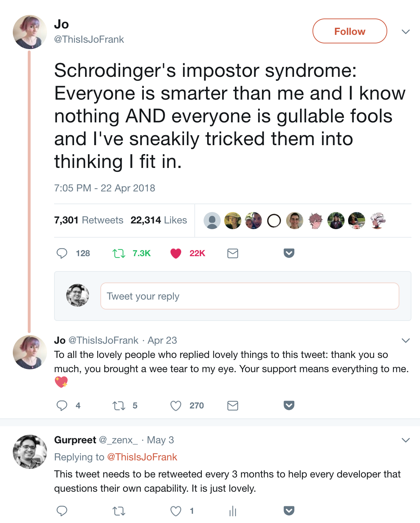Expand options chevron on Gurpreet's May 3 reply
Screen dimensions: 420x523
(406, 440)
